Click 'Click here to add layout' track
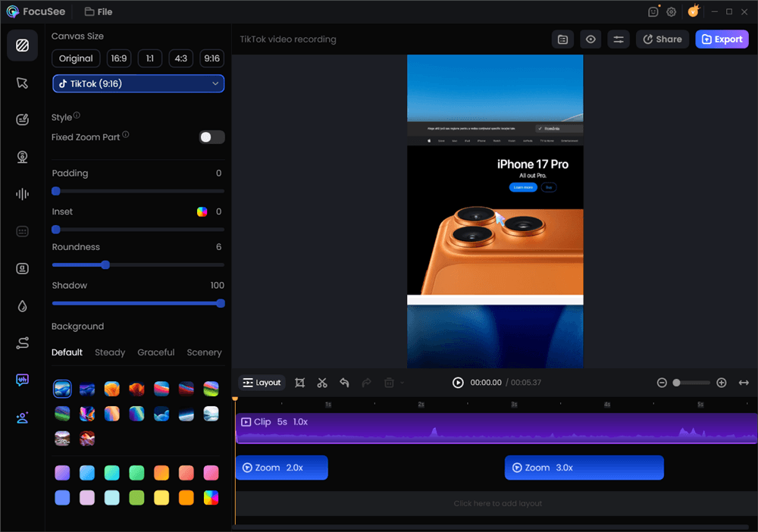The height and width of the screenshot is (532, 758). tap(497, 503)
